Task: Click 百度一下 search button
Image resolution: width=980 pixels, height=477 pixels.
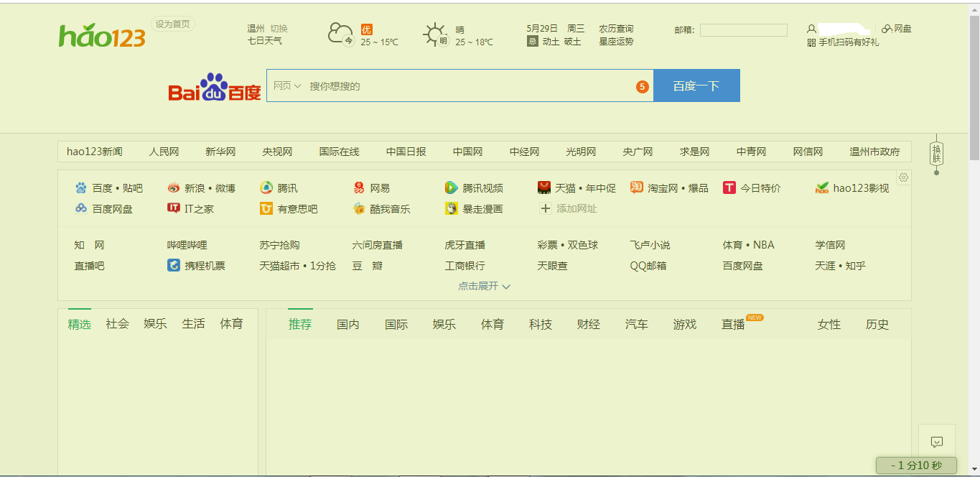Action: point(696,85)
